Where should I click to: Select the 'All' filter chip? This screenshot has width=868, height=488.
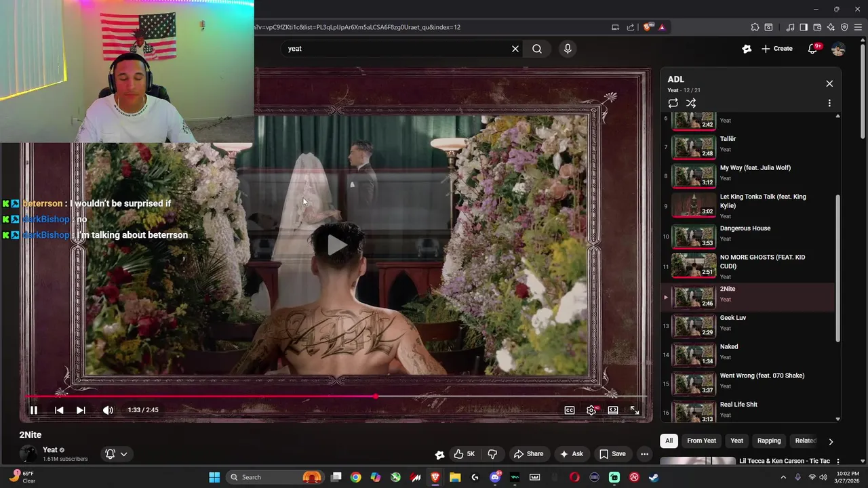(x=669, y=441)
